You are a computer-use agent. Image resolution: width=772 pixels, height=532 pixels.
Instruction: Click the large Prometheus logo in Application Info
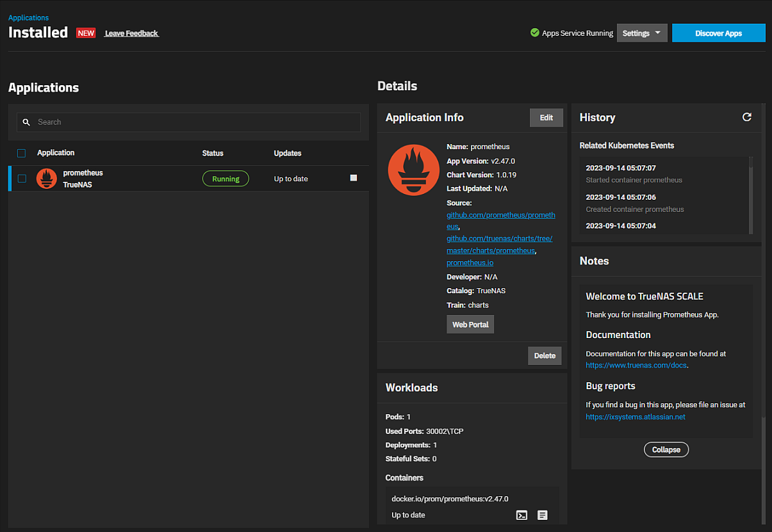413,170
